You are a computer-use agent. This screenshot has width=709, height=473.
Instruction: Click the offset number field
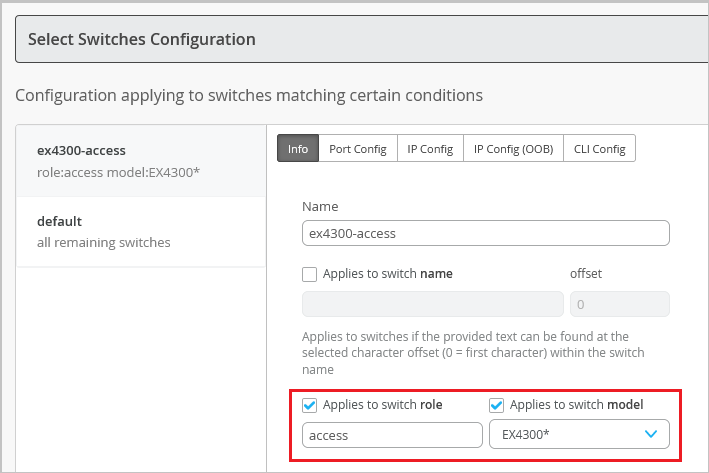(x=619, y=304)
